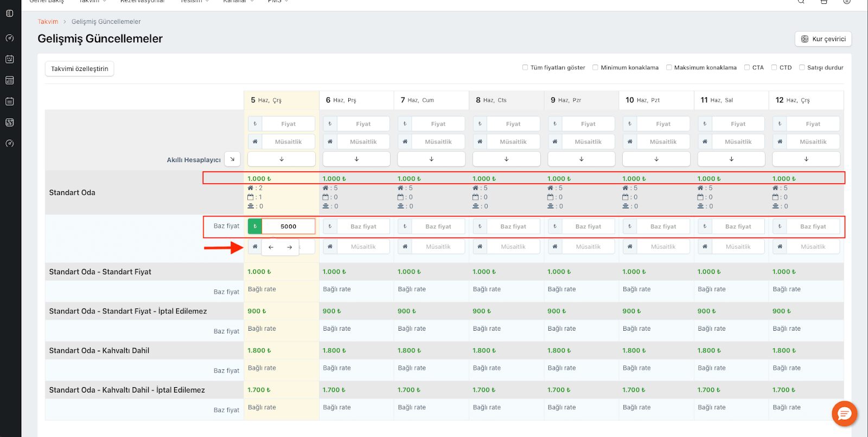Screen dimensions: 868x437
Task: Click the right arrow under 5000 price
Action: 290,247
